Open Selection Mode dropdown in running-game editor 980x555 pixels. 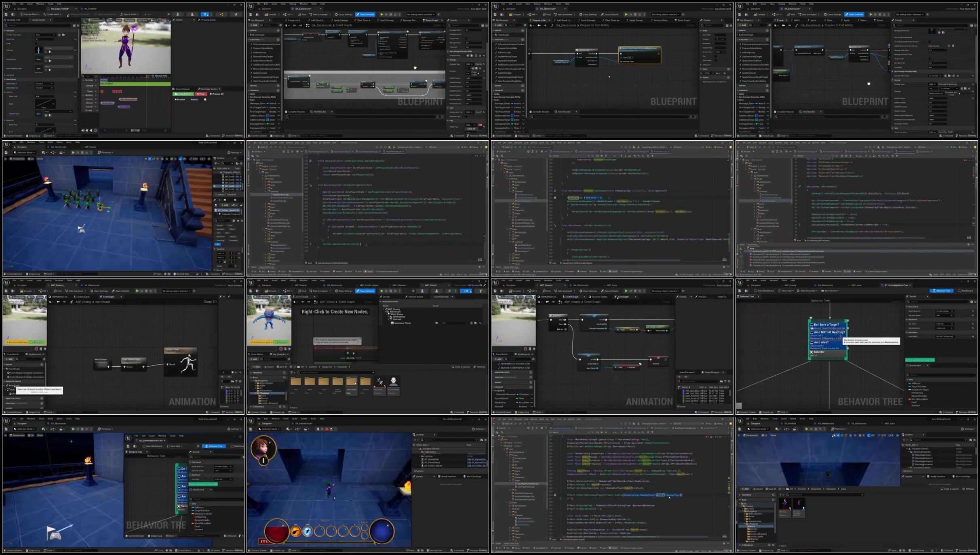point(270,429)
